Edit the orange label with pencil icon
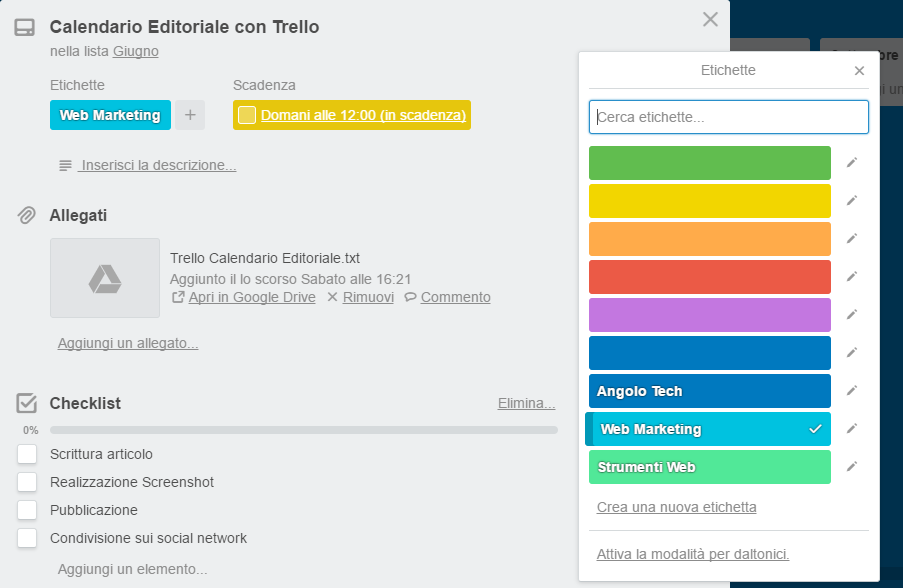 (852, 239)
